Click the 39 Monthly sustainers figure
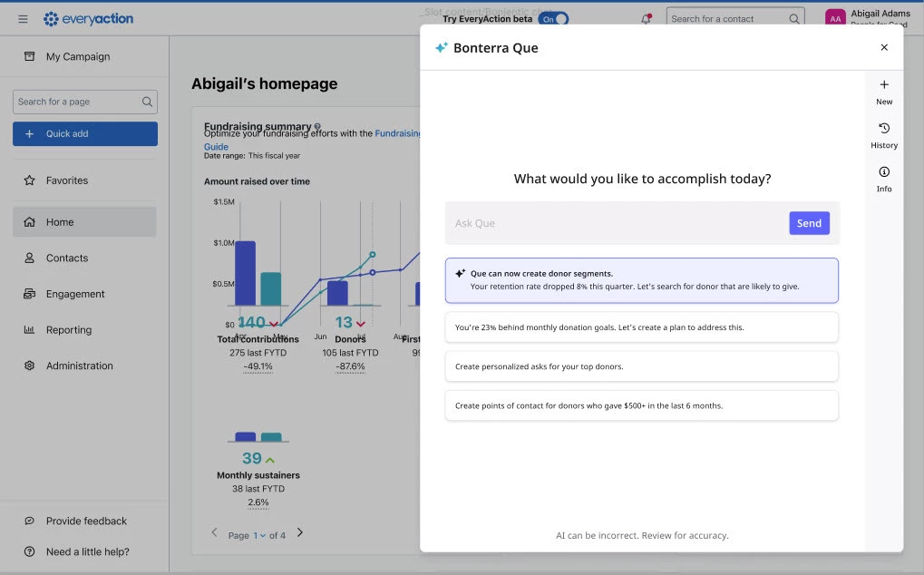 tap(251, 458)
